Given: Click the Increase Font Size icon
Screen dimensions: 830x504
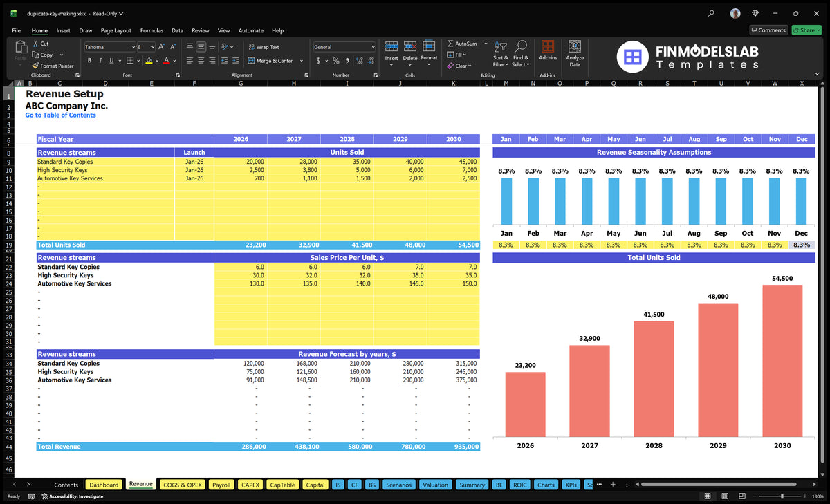Looking at the screenshot, I should (162, 47).
